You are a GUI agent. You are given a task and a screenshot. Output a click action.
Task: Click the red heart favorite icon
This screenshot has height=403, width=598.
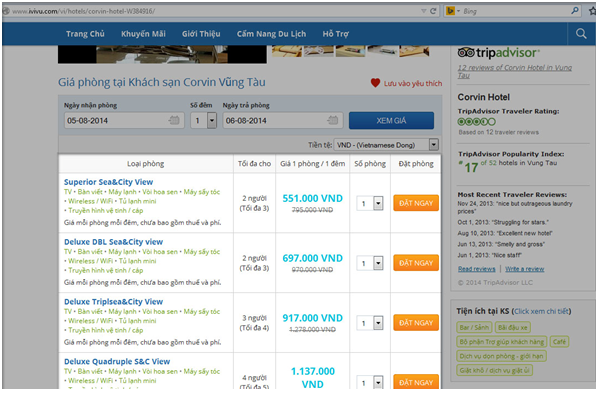click(x=375, y=83)
